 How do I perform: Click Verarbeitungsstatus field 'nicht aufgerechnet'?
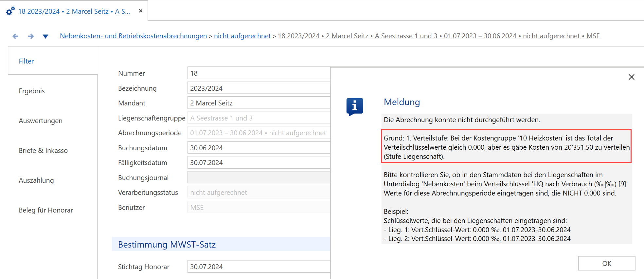259,192
